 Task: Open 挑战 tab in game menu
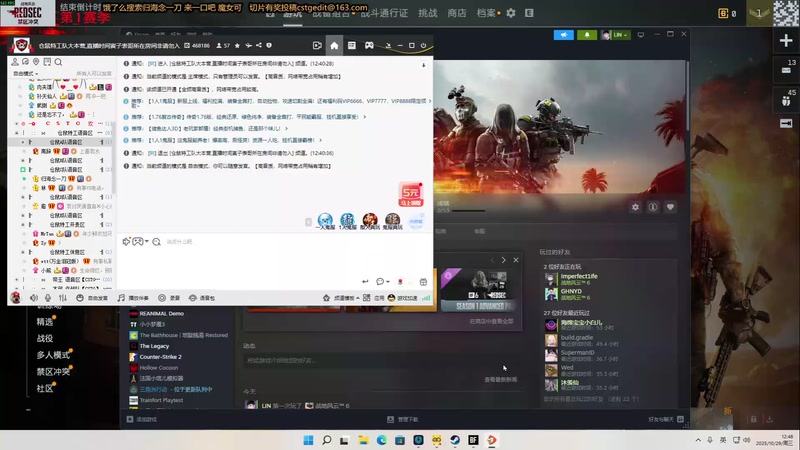(428, 13)
